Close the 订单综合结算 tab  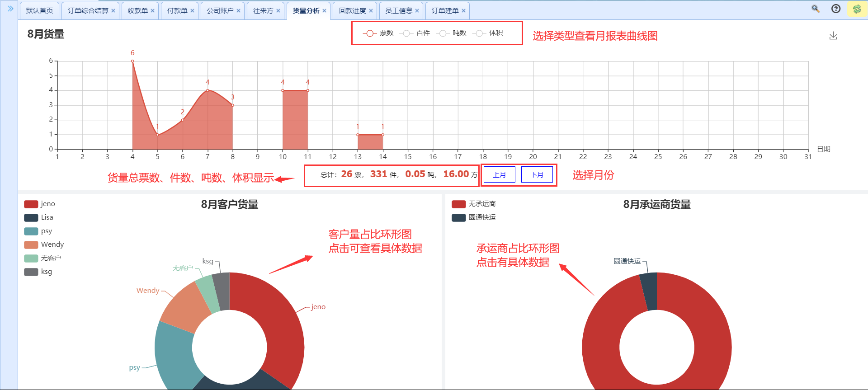(113, 11)
